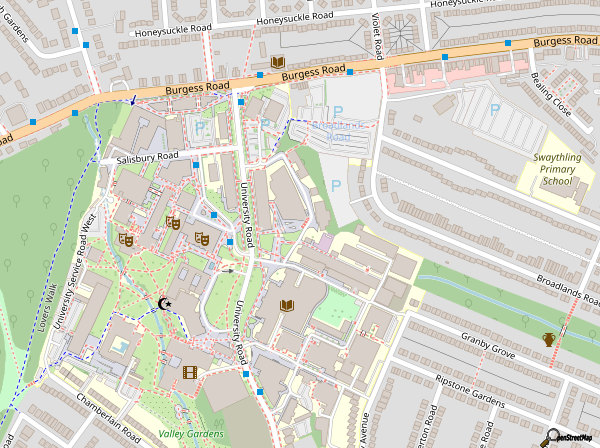Select the parking icon north of Salisbury Road
This screenshot has width=600, height=448.
[x=200, y=127]
